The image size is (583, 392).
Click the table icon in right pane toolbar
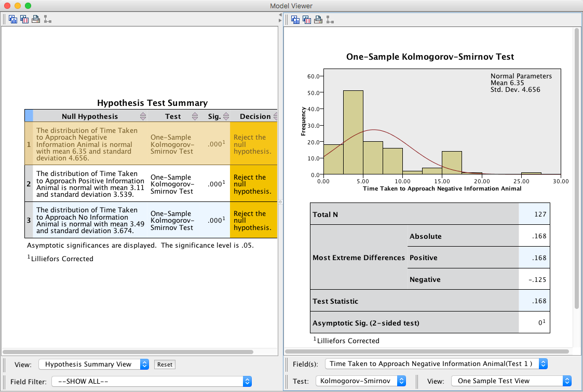[307, 20]
